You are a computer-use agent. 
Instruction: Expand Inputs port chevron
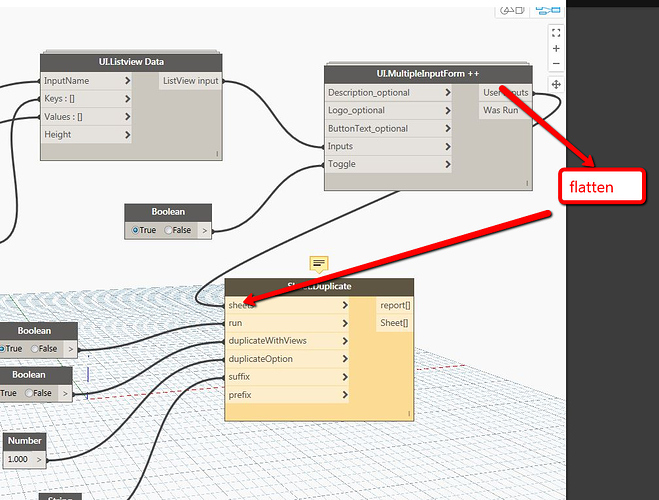(448, 146)
